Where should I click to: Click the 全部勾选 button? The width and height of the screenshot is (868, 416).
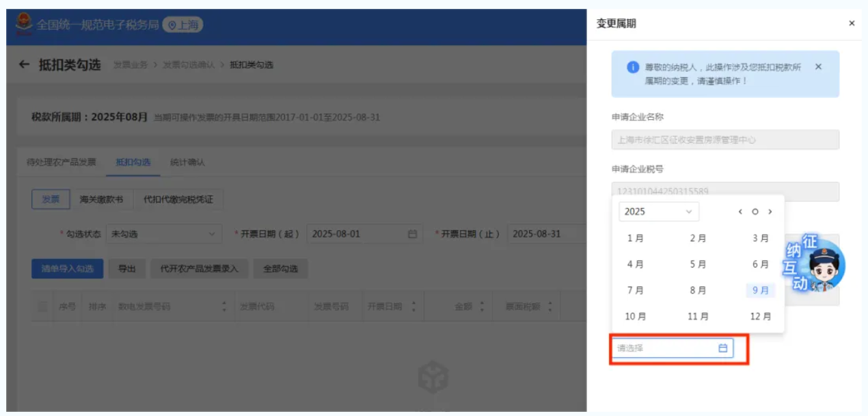coord(280,269)
